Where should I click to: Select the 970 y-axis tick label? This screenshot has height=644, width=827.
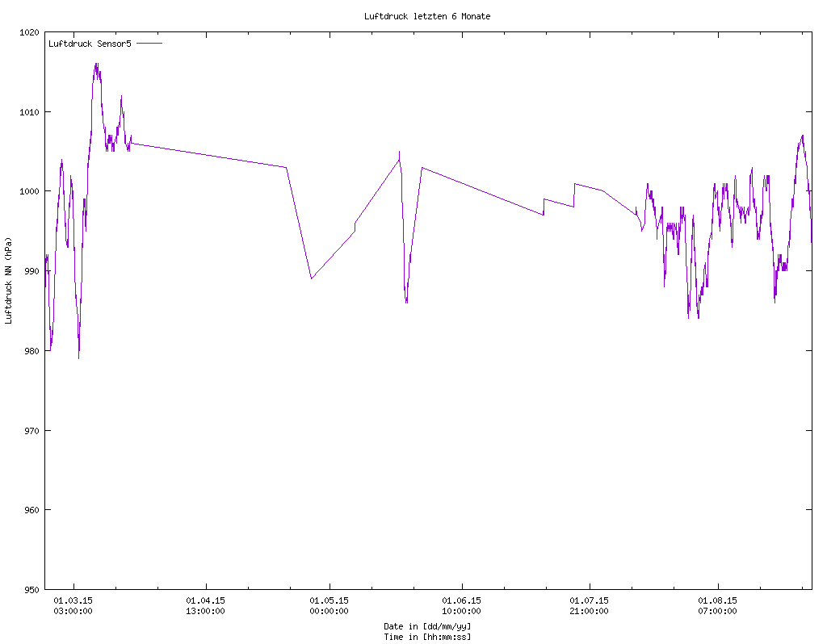(x=31, y=431)
